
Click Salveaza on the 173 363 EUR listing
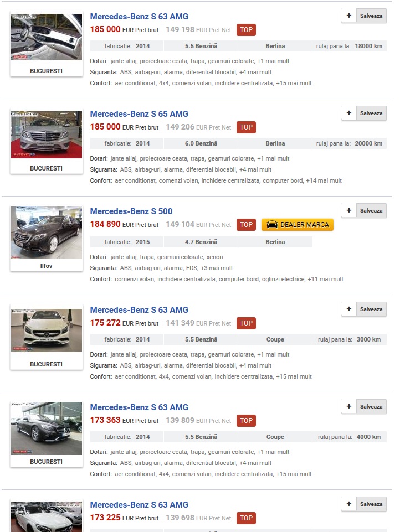[x=371, y=406]
